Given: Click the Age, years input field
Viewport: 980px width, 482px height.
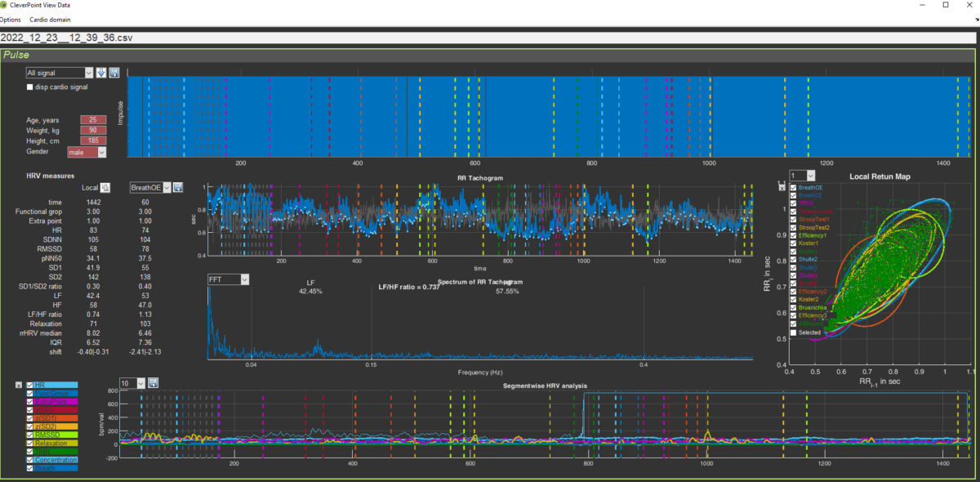Looking at the screenshot, I should [x=93, y=120].
